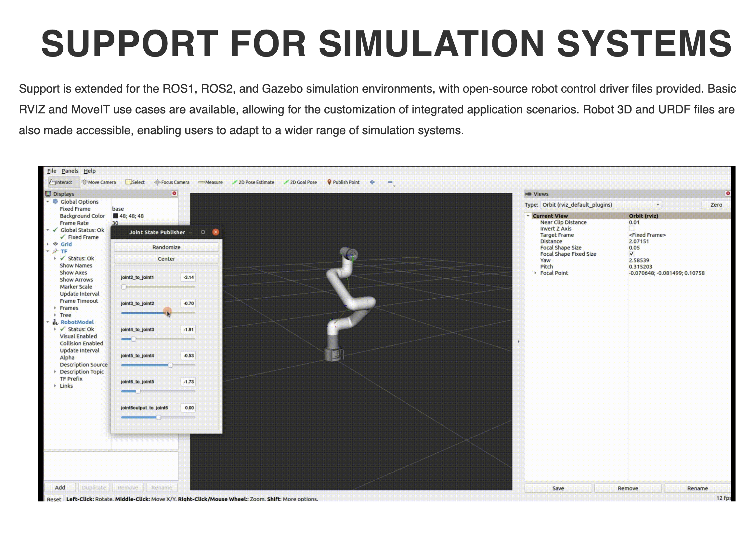Click the Add display button
756x544 pixels.
click(x=60, y=487)
